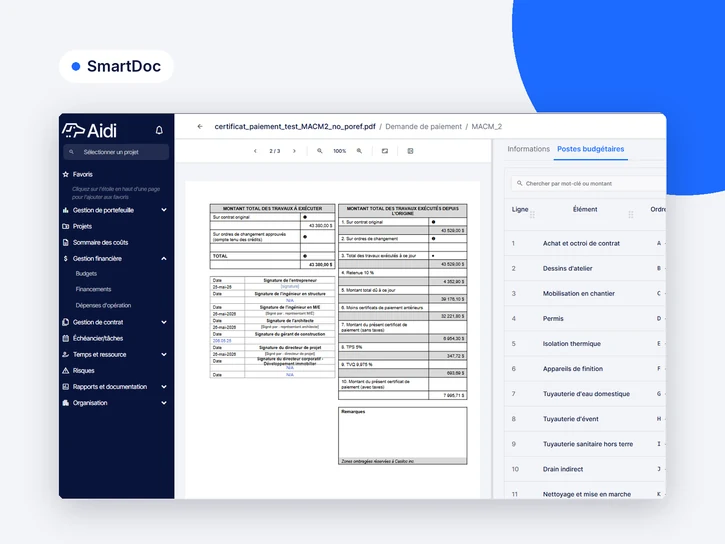This screenshot has width=725, height=544.
Task: Select row Appareils de finition
Action: [x=585, y=369]
